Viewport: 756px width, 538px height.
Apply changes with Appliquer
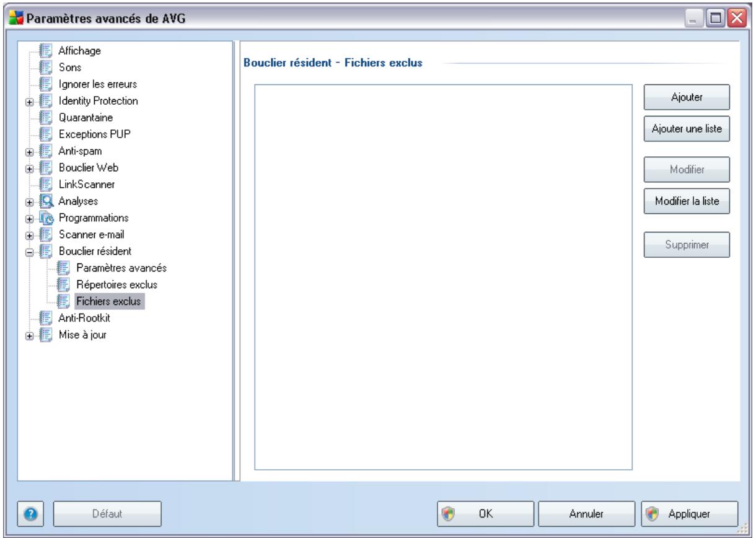click(x=690, y=514)
